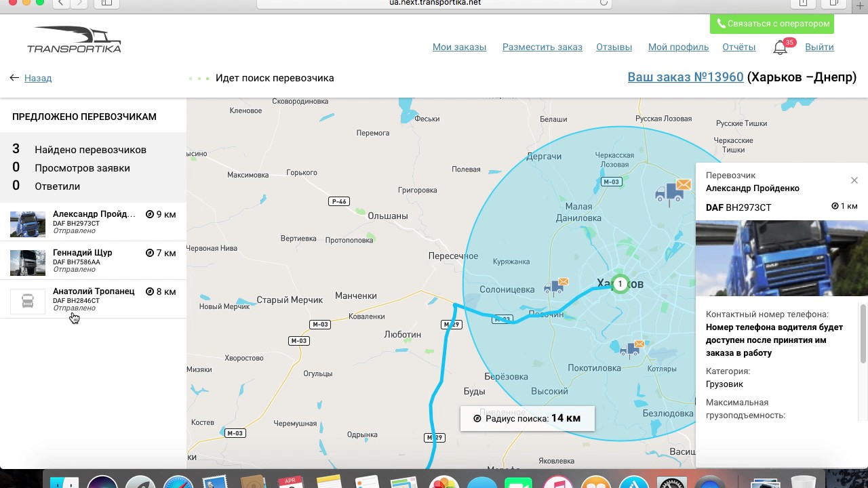The width and height of the screenshot is (868, 488).
Task: Click the Люботин label on the map
Action: point(403,335)
